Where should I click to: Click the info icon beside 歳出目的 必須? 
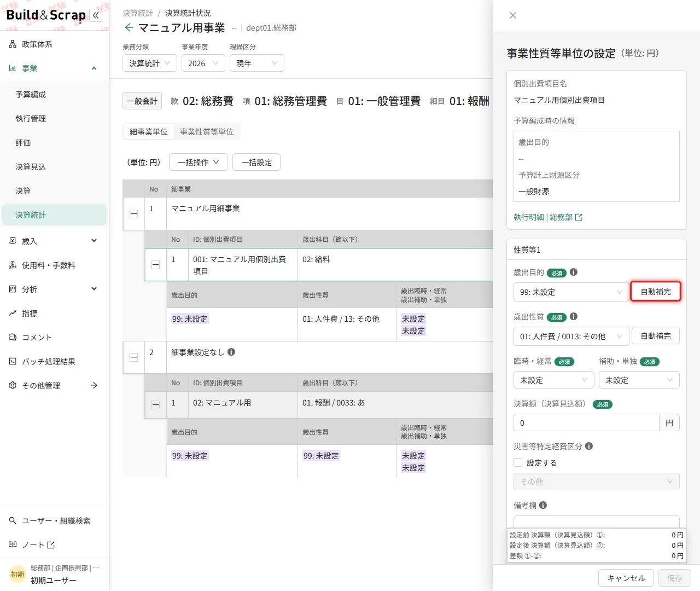coord(574,272)
